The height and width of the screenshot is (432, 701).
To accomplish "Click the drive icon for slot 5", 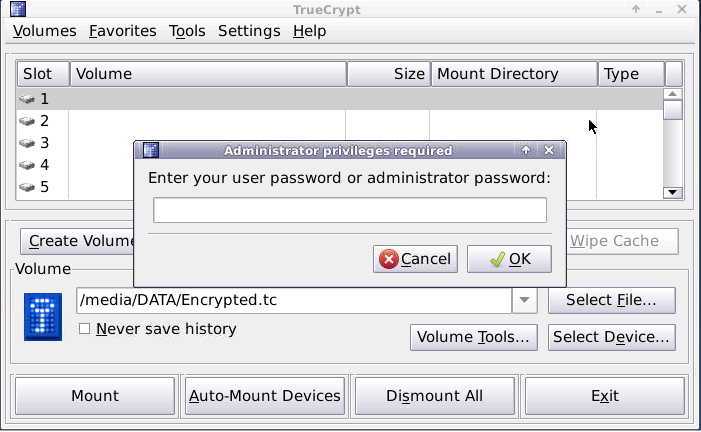I will 27,187.
